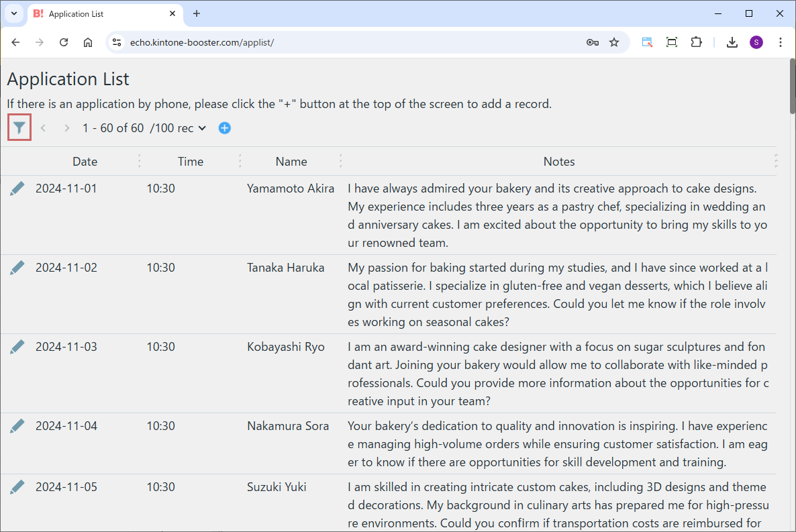Image resolution: width=796 pixels, height=532 pixels.
Task: Open the tab search dropdown arrow
Action: (x=13, y=13)
